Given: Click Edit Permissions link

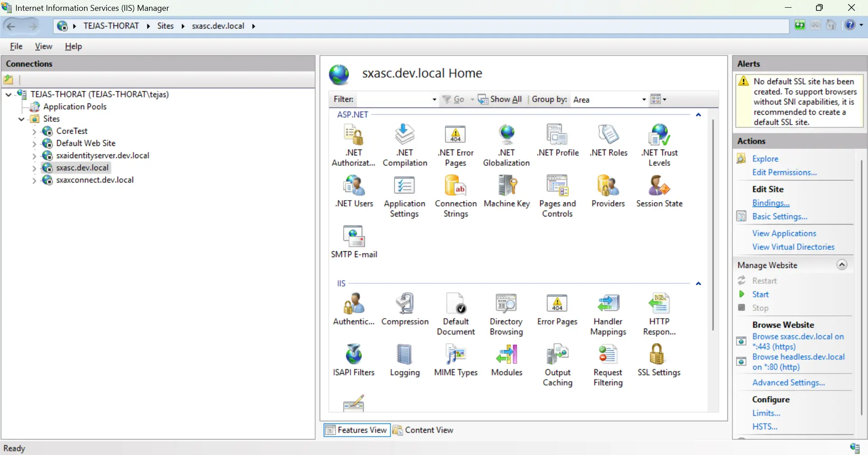Looking at the screenshot, I should (784, 173).
